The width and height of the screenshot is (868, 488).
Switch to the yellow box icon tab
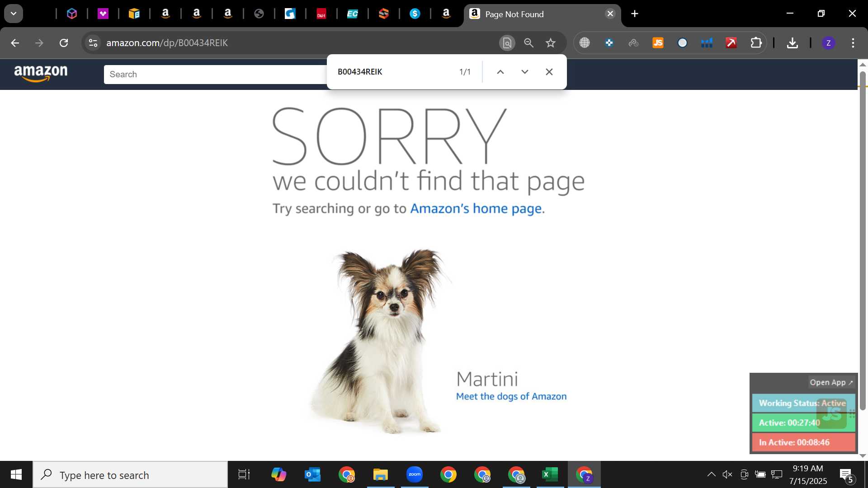tap(134, 14)
